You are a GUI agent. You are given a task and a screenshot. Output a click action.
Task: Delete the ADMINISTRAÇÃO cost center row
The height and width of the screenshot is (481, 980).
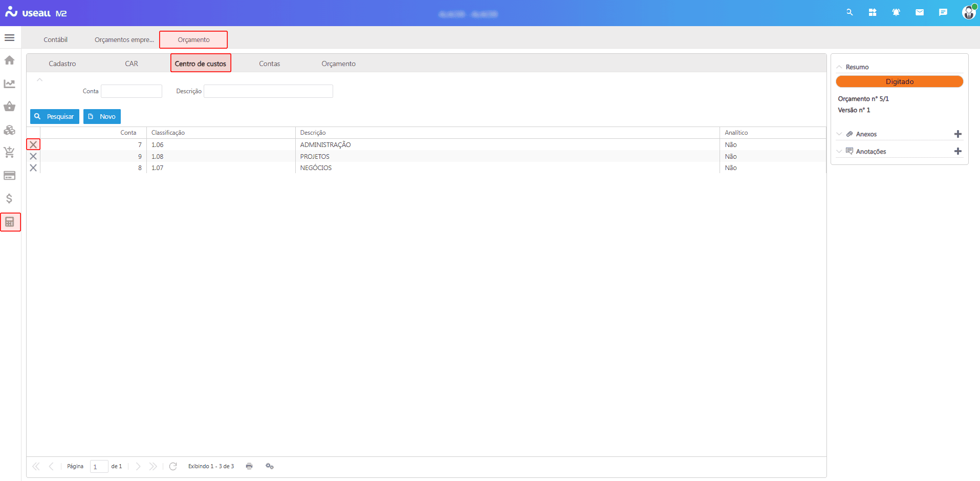(x=33, y=145)
